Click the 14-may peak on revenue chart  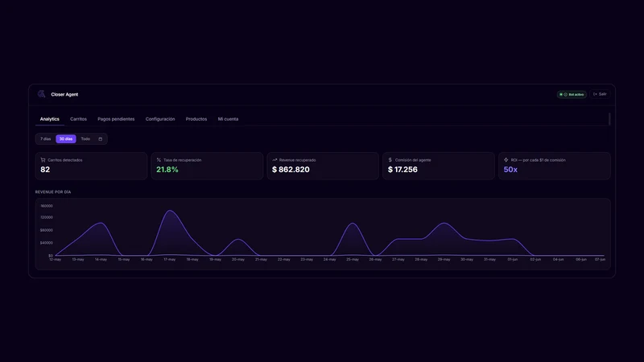101,223
